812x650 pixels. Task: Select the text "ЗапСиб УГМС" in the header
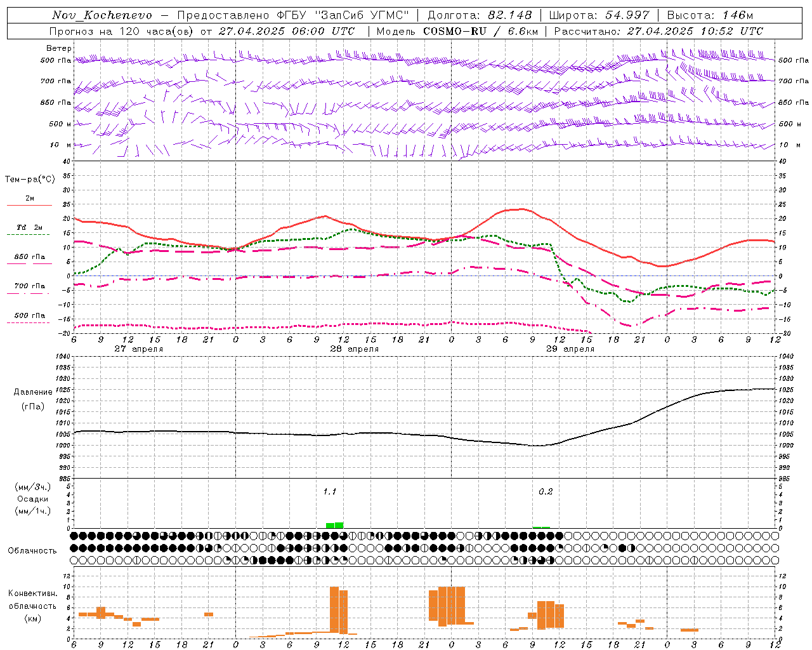363,15
